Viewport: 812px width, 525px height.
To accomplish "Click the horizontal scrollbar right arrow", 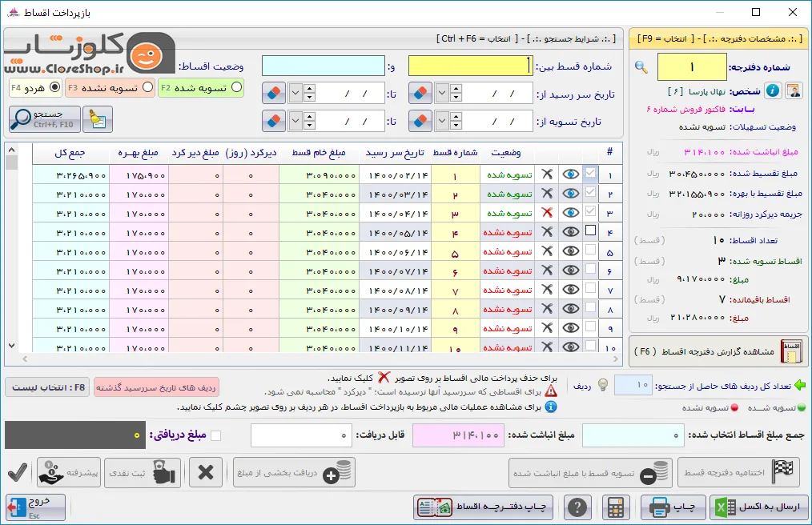I will 615,359.
